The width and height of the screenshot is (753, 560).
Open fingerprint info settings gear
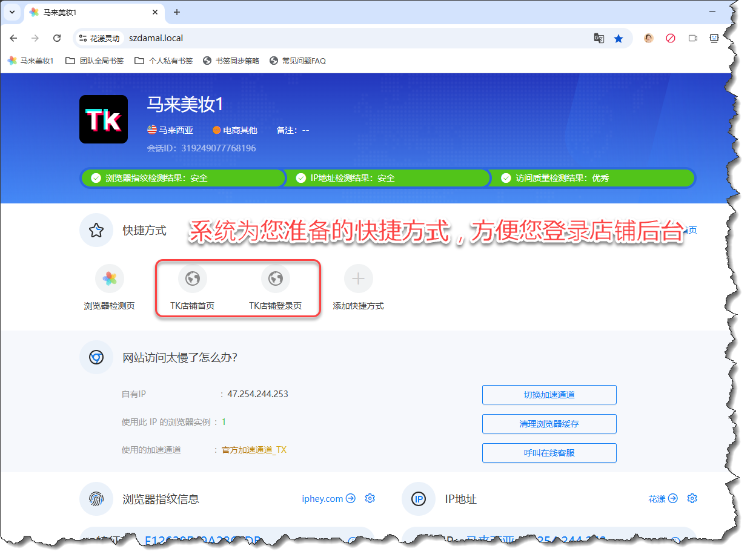click(370, 499)
